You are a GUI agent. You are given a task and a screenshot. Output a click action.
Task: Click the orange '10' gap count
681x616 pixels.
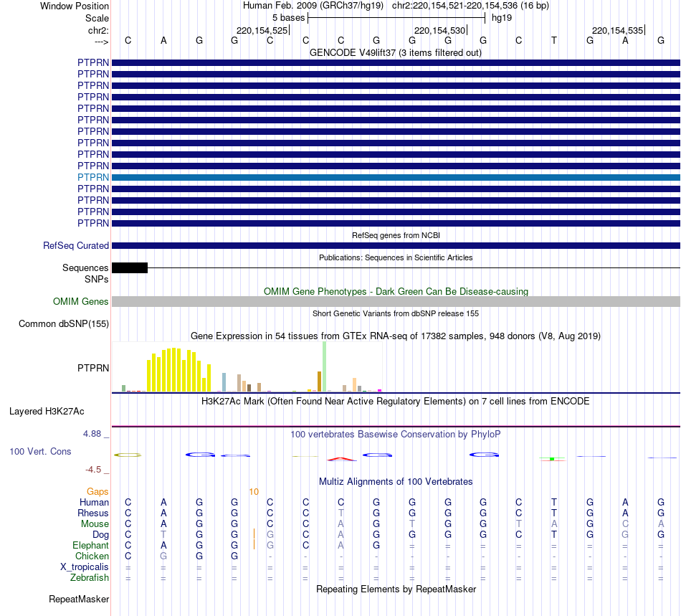pos(254,492)
